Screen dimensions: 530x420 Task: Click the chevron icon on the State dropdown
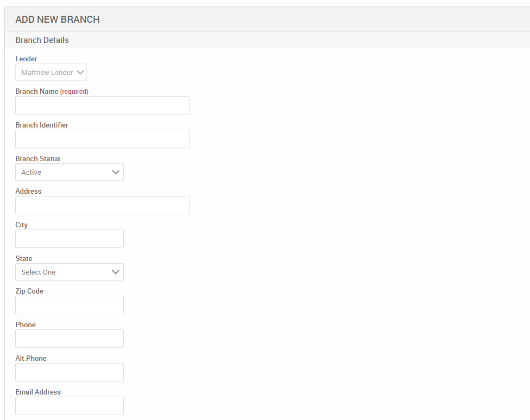coord(115,272)
